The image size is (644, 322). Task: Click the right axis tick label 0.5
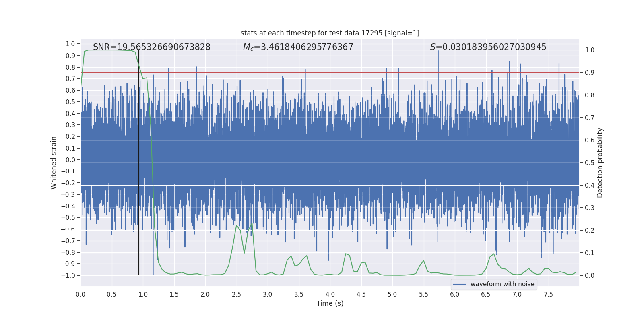(590, 163)
